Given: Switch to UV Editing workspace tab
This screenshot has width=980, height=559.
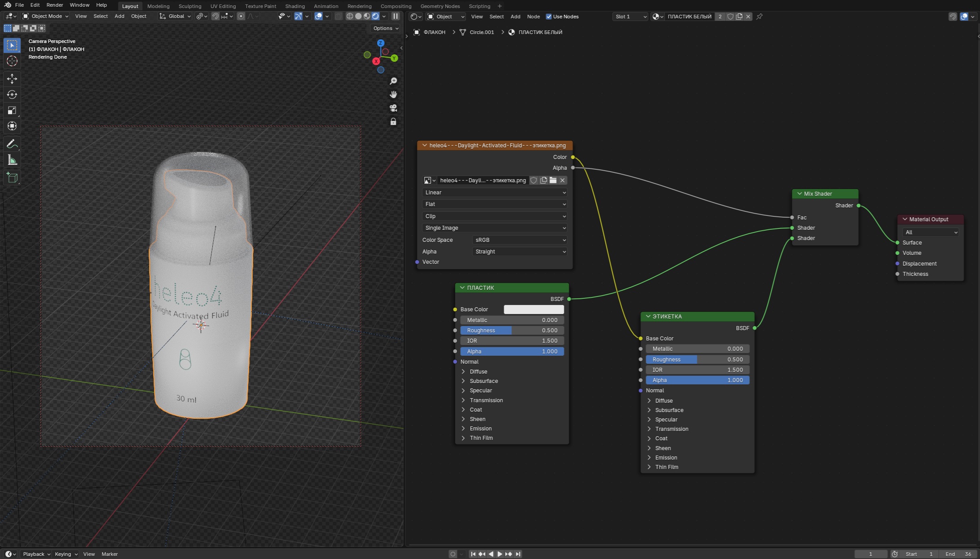Looking at the screenshot, I should pyautogui.click(x=223, y=6).
